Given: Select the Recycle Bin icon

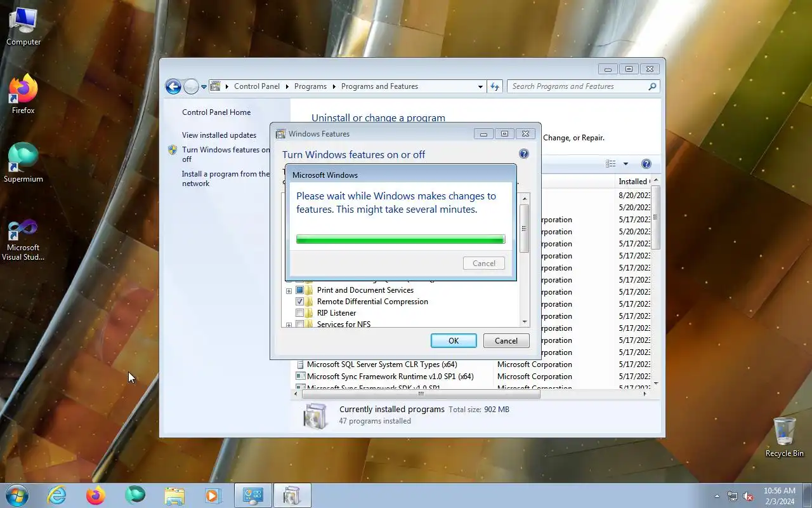Looking at the screenshot, I should click(785, 438).
